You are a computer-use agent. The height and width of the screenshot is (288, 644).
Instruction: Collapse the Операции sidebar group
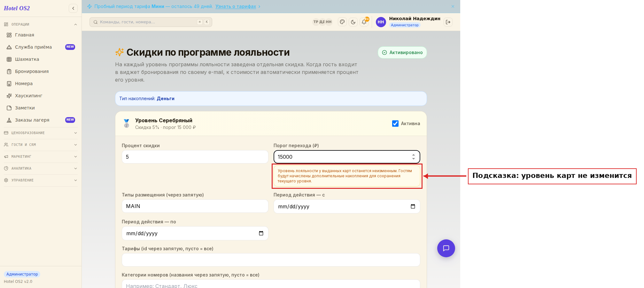point(41,24)
